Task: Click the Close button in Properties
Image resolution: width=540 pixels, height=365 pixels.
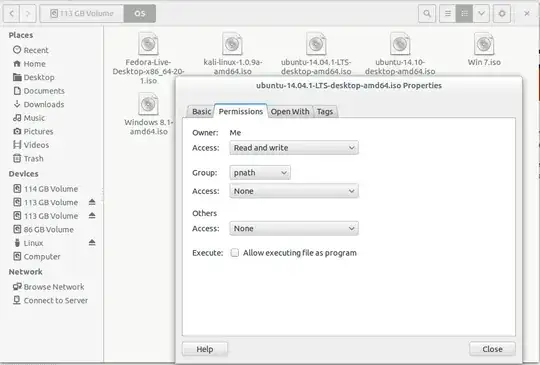Action: pos(492,349)
